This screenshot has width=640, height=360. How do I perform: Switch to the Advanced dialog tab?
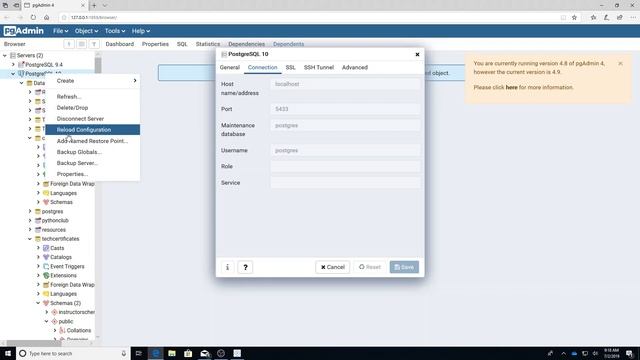point(355,67)
